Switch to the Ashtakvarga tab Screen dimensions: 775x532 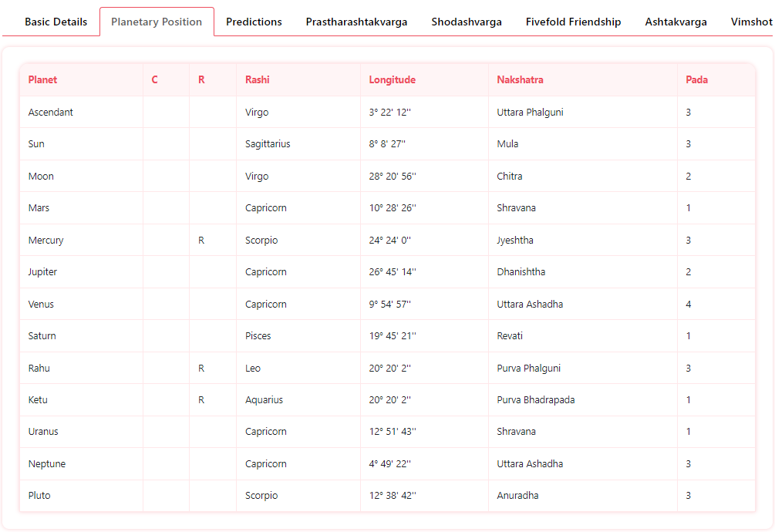(676, 22)
